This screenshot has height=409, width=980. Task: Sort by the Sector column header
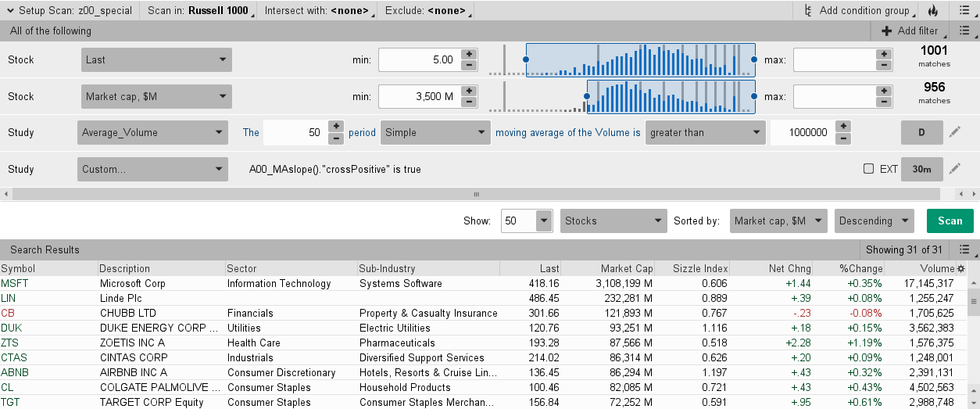point(291,269)
